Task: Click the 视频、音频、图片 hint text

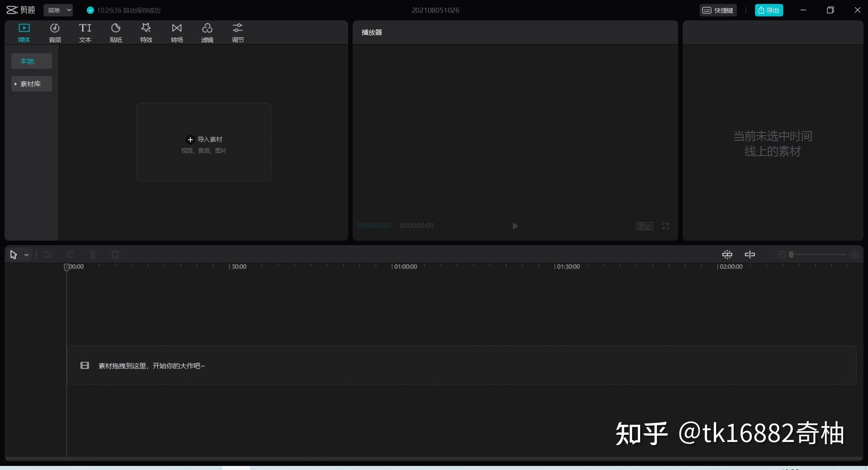Action: pyautogui.click(x=204, y=151)
